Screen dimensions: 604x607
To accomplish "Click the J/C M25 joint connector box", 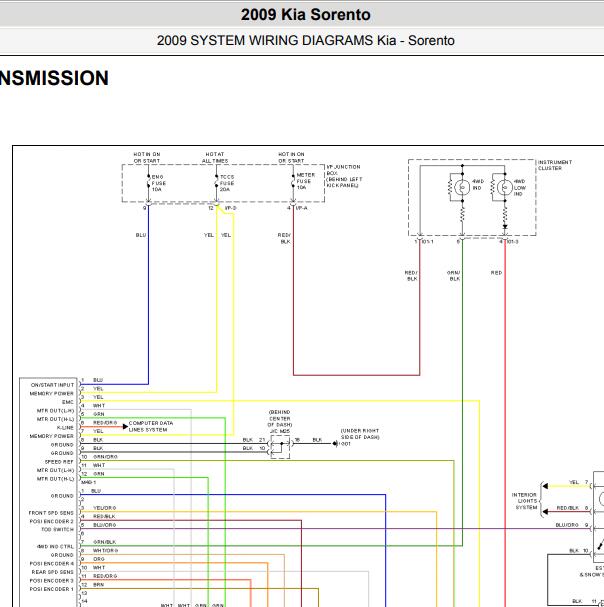I will (x=280, y=447).
